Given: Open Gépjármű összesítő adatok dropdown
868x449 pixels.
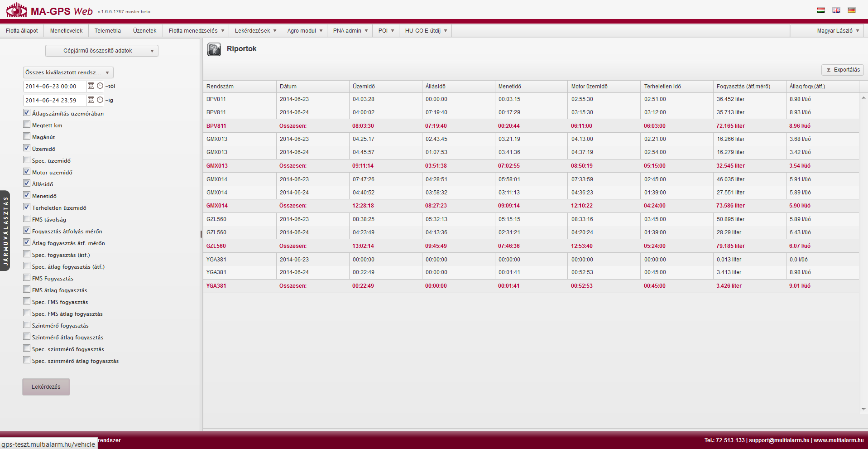Looking at the screenshot, I should [102, 51].
